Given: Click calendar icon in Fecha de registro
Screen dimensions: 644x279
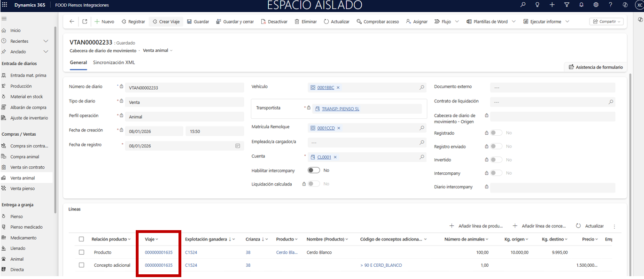Looking at the screenshot, I should [x=238, y=146].
